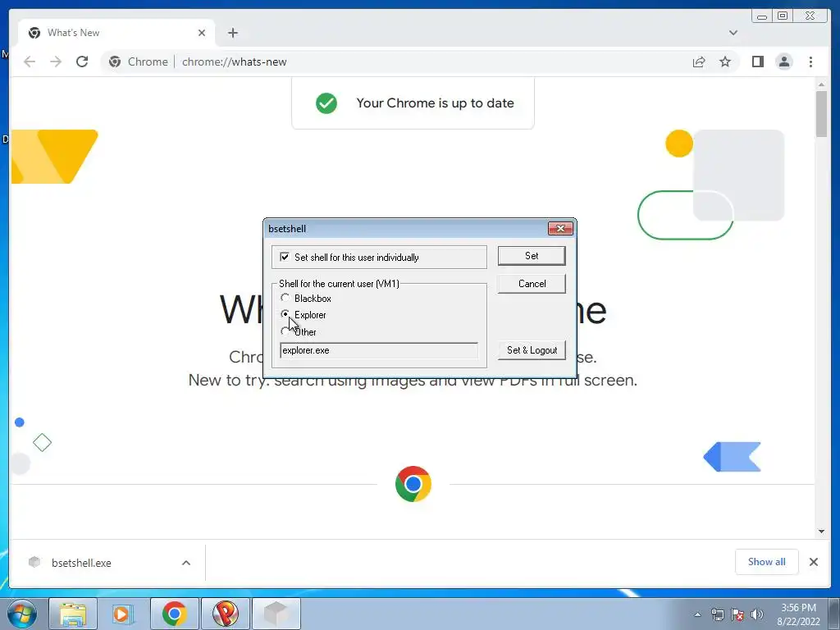
Task: Open bsetshell.exe download item
Action: click(x=81, y=563)
